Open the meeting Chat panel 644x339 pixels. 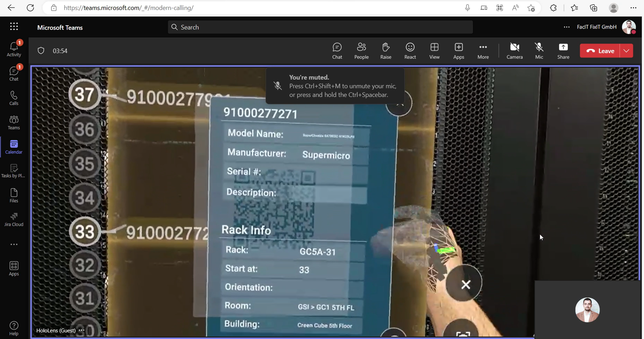[337, 51]
